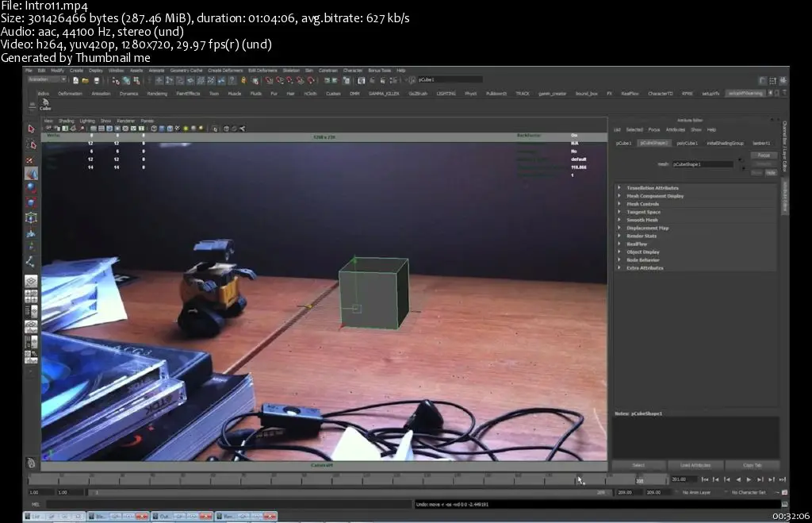Click the pCubeShape1 mesh name field
This screenshot has height=523, width=812.
pyautogui.click(x=703, y=164)
